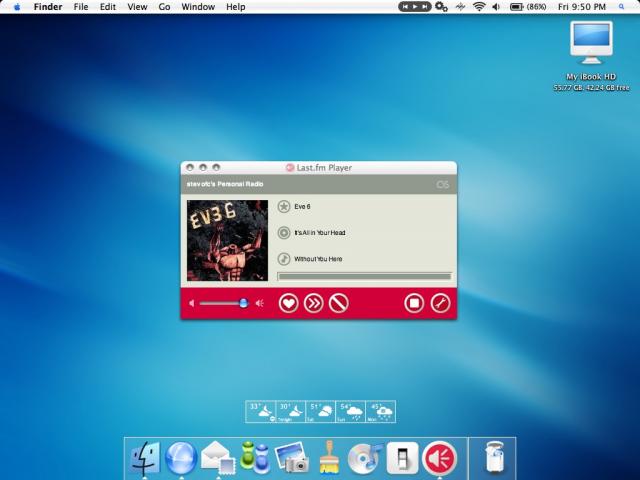Open the Trash in the dock
The width and height of the screenshot is (640, 480).
pyautogui.click(x=494, y=458)
